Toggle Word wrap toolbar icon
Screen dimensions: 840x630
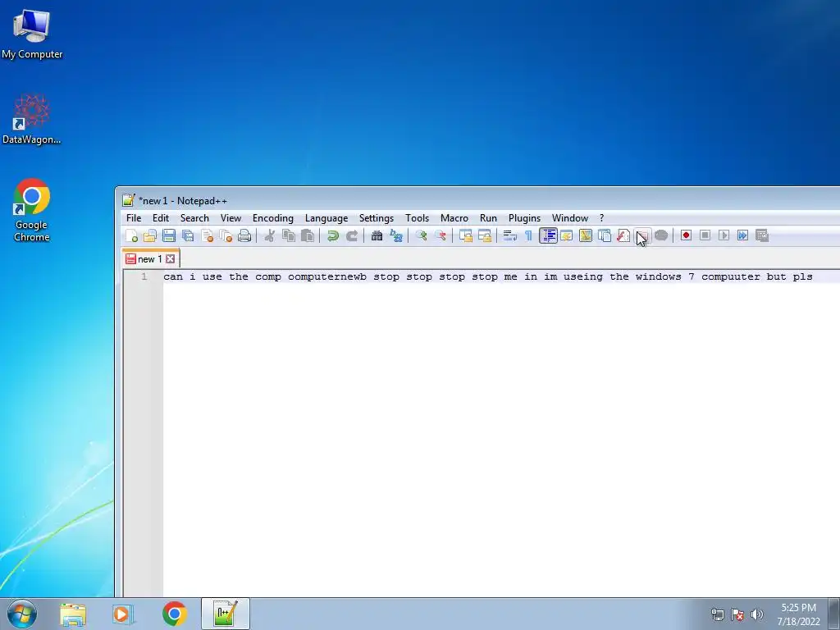509,235
